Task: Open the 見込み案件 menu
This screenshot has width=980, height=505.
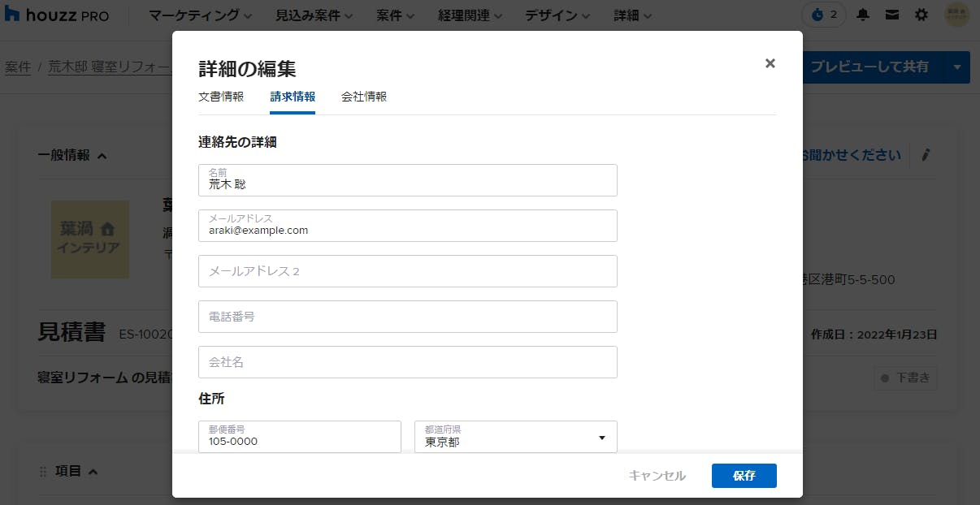Action: point(314,15)
